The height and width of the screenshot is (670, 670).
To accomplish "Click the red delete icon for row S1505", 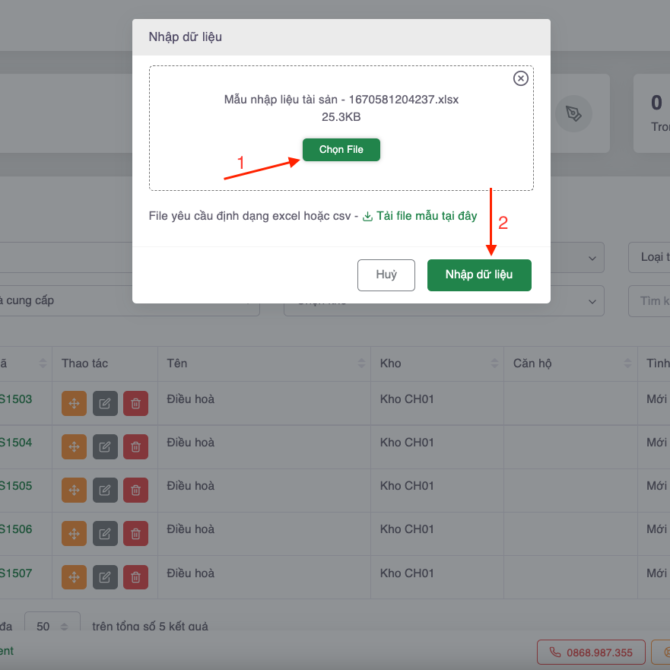I will point(135,490).
